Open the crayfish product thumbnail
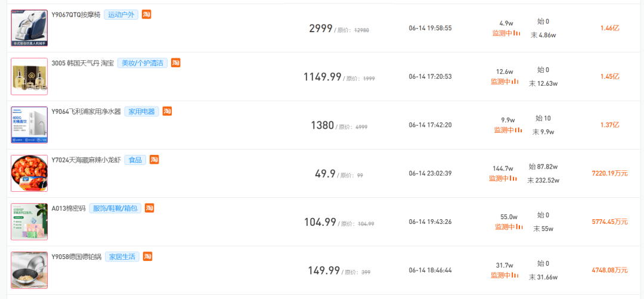Image resolution: width=644 pixels, height=299 pixels. click(x=30, y=173)
